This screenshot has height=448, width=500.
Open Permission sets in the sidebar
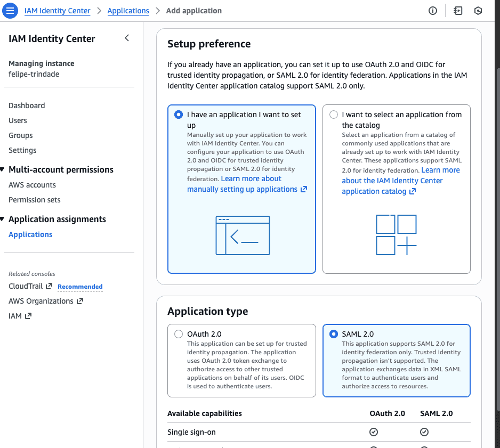pyautogui.click(x=35, y=200)
